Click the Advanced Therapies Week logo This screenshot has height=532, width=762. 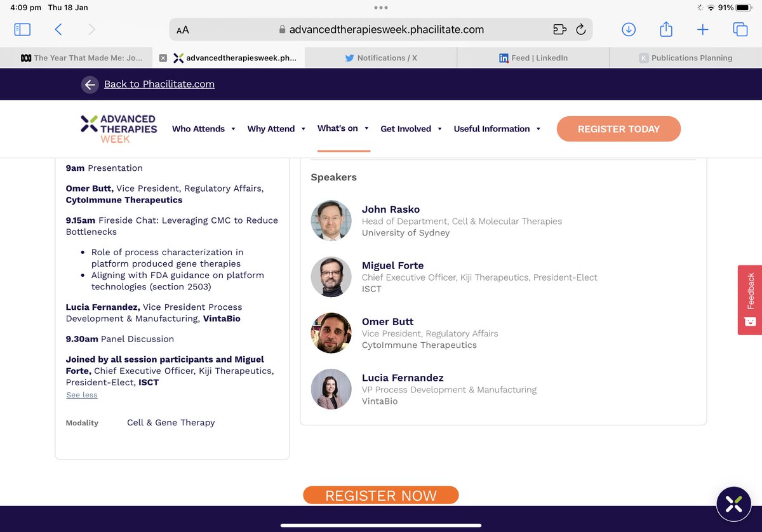click(119, 129)
